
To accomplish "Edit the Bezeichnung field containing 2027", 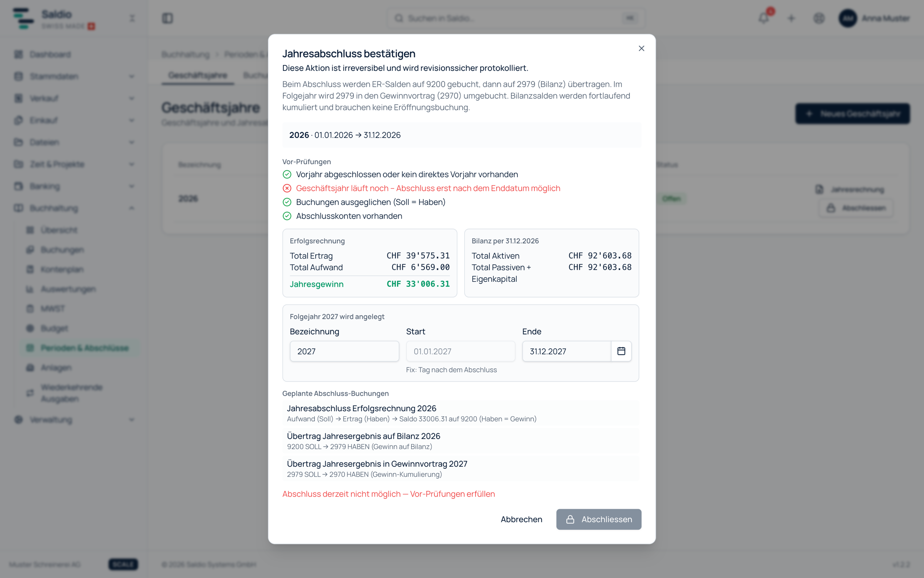I will tap(344, 351).
